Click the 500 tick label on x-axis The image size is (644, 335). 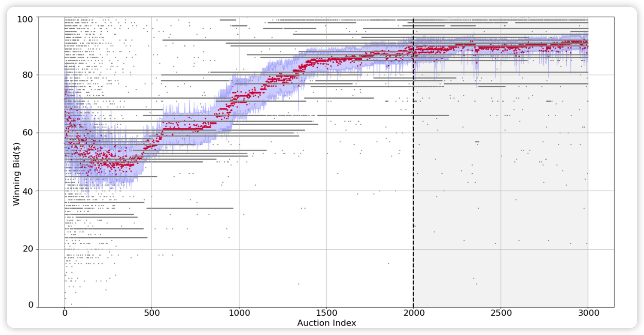152,313
